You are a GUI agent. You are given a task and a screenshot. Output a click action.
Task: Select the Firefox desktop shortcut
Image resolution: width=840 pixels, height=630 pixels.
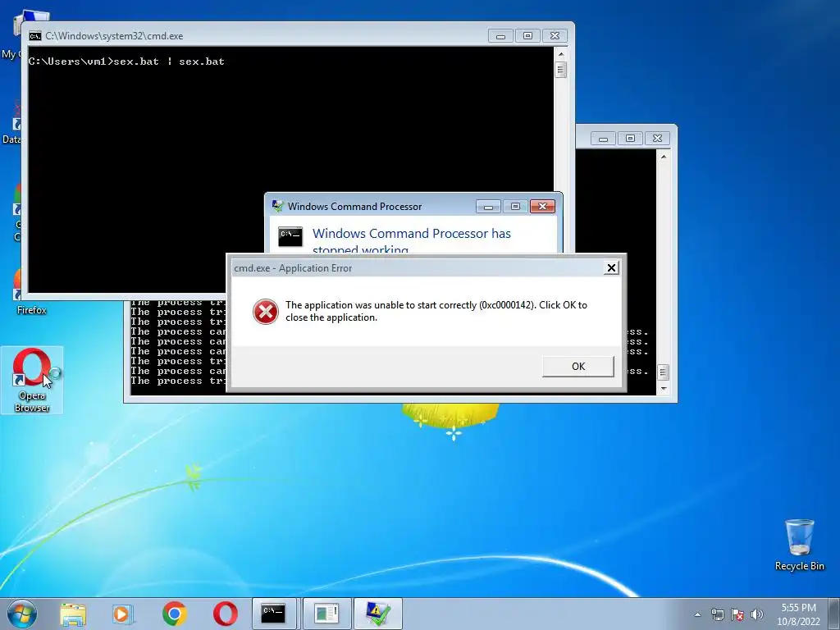(31, 292)
